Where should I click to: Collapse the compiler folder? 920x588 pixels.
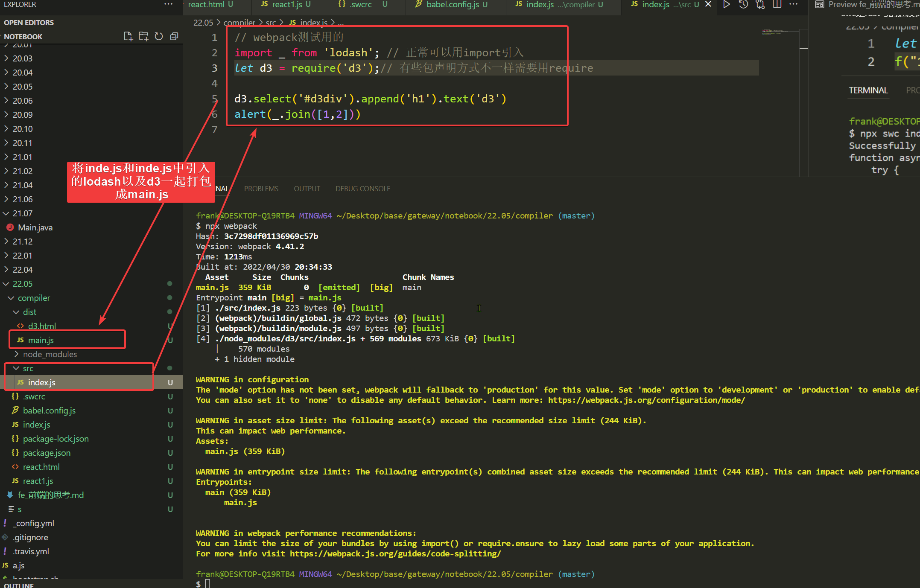(x=11, y=298)
